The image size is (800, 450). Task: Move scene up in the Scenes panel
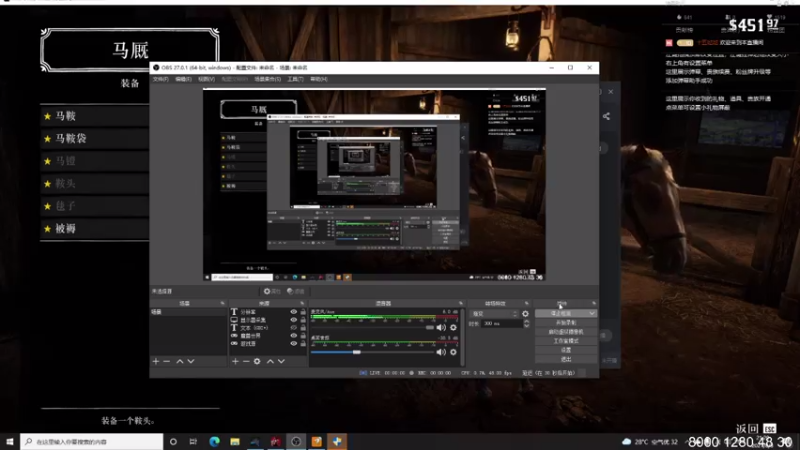click(180, 361)
